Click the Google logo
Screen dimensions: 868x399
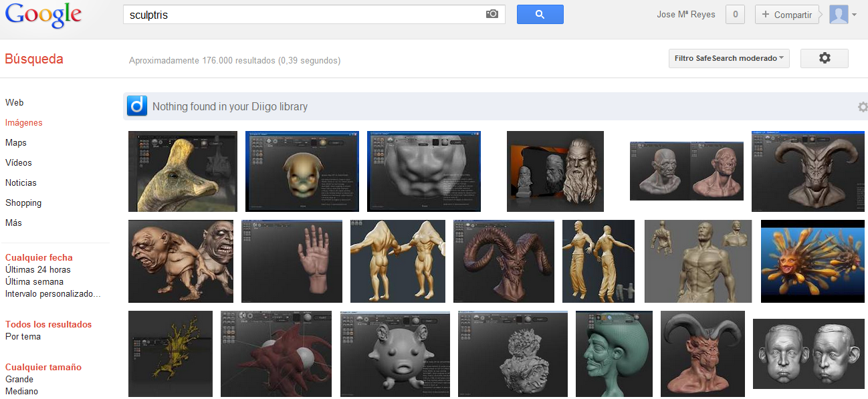click(x=43, y=15)
